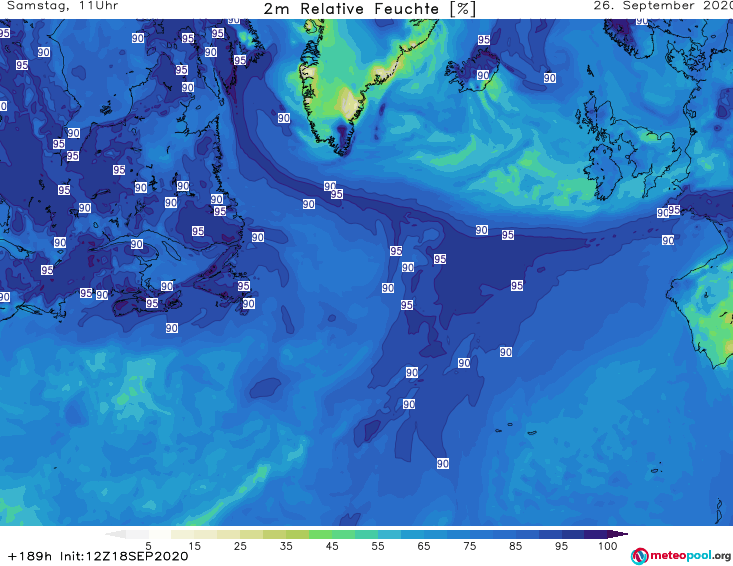Click the '5' value on the color scale
Viewport: 733px width, 566px height.
(x=148, y=546)
